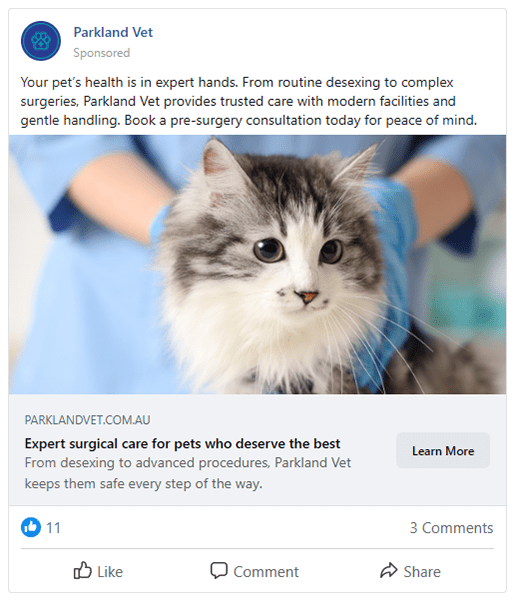Click the Sponsored label
Viewport: 515px width, 601px height.
click(x=102, y=53)
